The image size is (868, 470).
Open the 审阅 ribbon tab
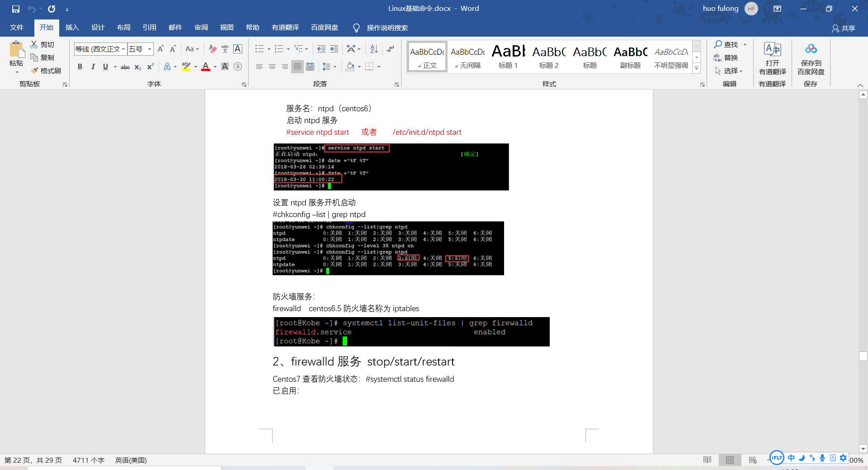(201, 28)
